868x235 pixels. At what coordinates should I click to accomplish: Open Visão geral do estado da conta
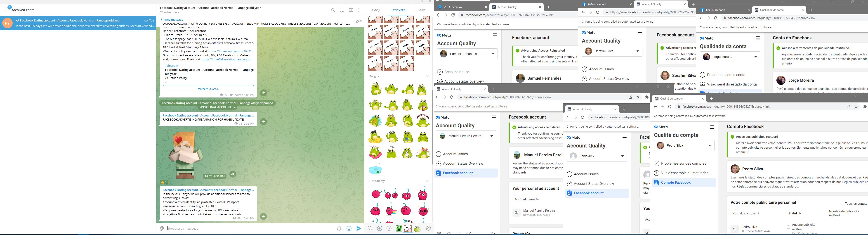pos(731,84)
